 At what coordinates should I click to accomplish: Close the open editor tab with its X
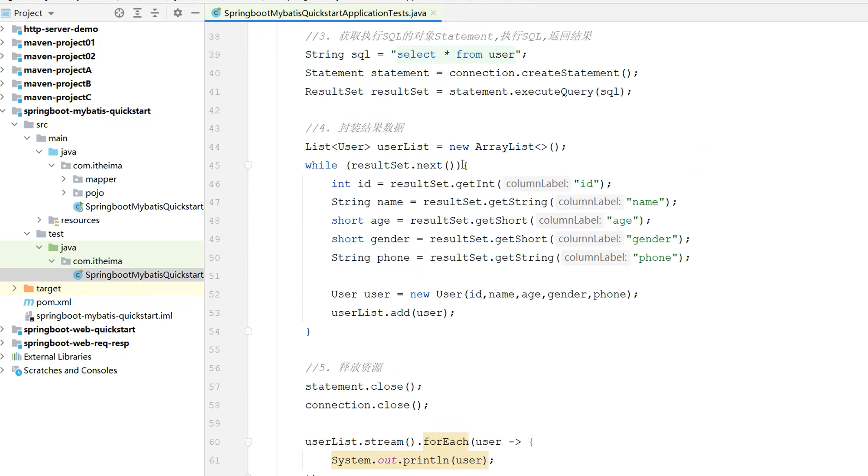(433, 13)
